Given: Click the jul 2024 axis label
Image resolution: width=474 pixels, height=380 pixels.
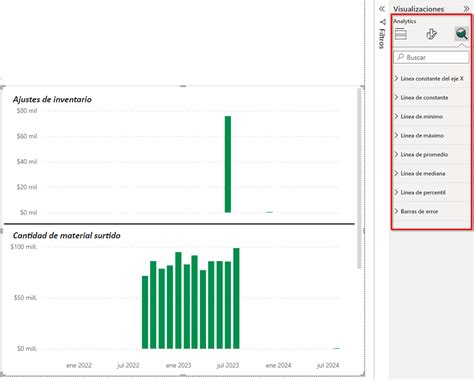Looking at the screenshot, I should [328, 365].
